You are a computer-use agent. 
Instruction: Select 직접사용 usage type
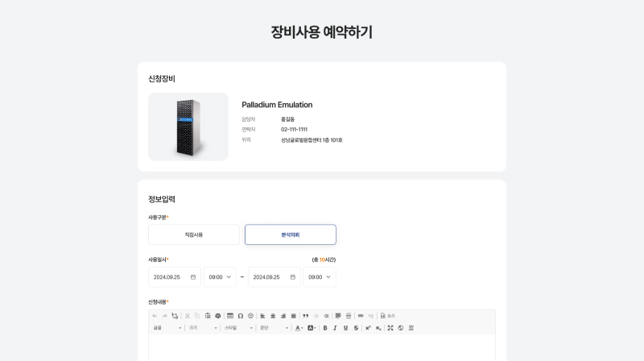194,234
